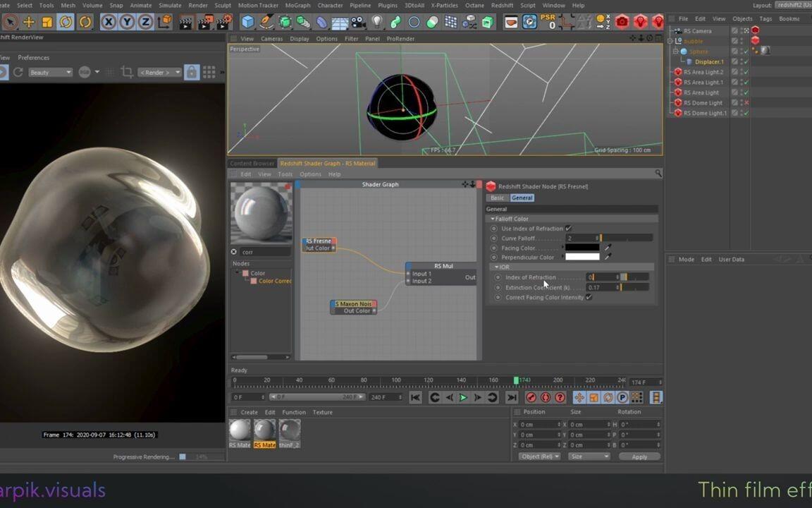
Task: Add a Cube primitive object
Action: [x=248, y=23]
